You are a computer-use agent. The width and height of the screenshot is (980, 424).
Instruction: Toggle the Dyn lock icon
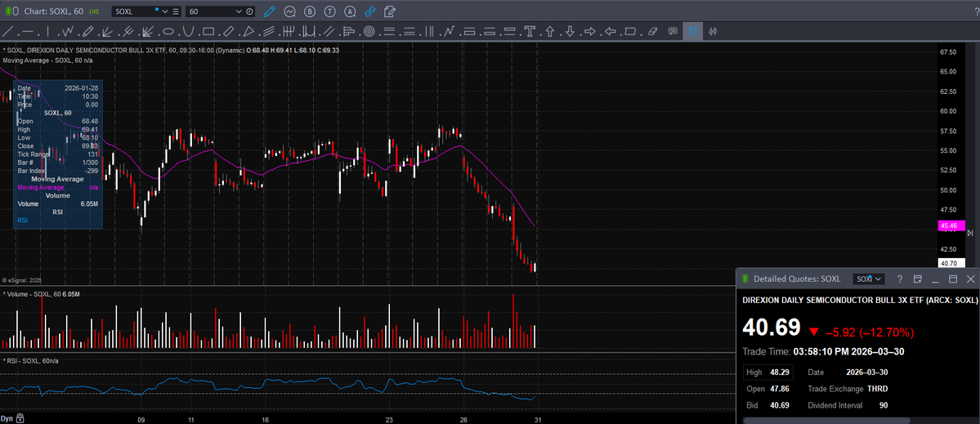coord(20,417)
